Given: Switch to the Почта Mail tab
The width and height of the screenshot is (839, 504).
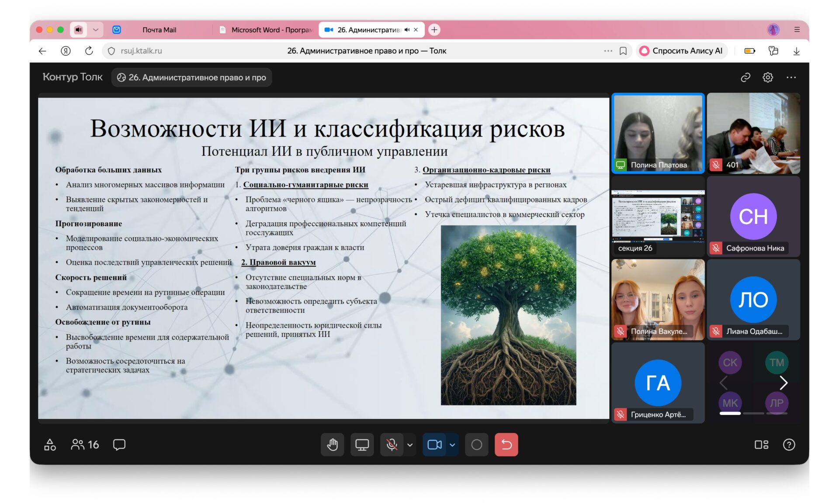Looking at the screenshot, I should coord(159,30).
